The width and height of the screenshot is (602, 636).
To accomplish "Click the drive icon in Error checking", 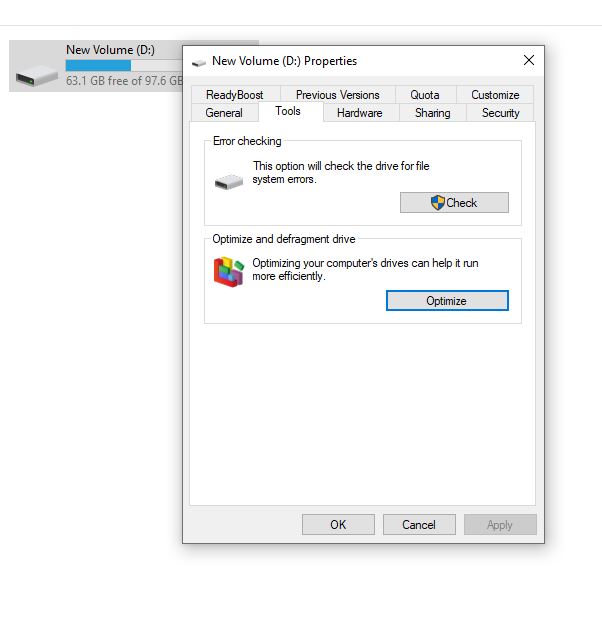I will (x=229, y=182).
